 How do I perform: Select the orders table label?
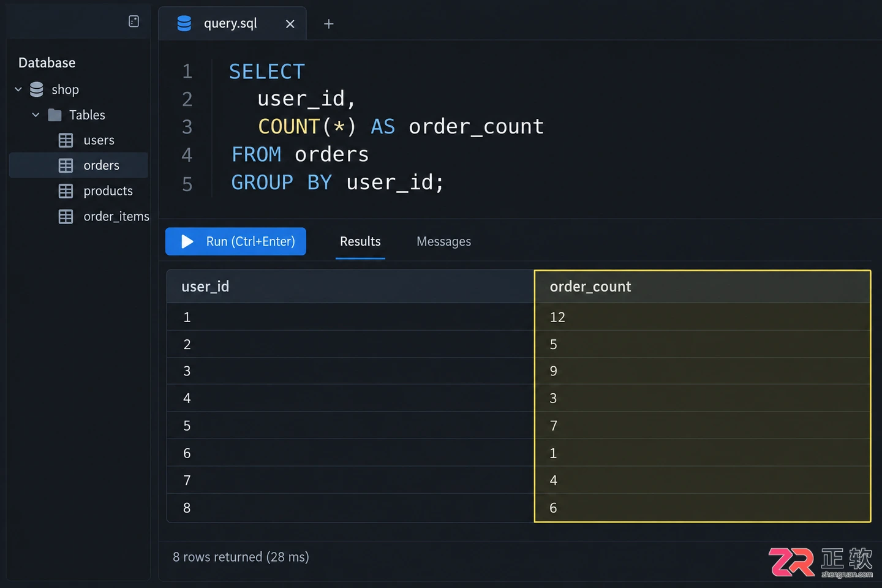click(101, 165)
